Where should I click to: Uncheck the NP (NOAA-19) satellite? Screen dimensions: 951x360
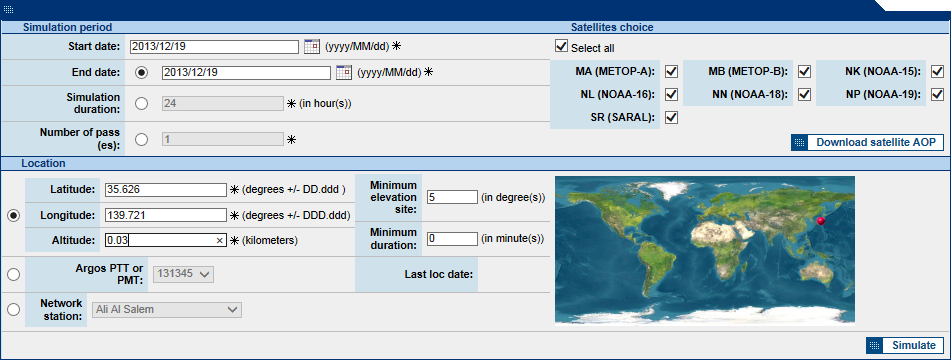pos(938,95)
